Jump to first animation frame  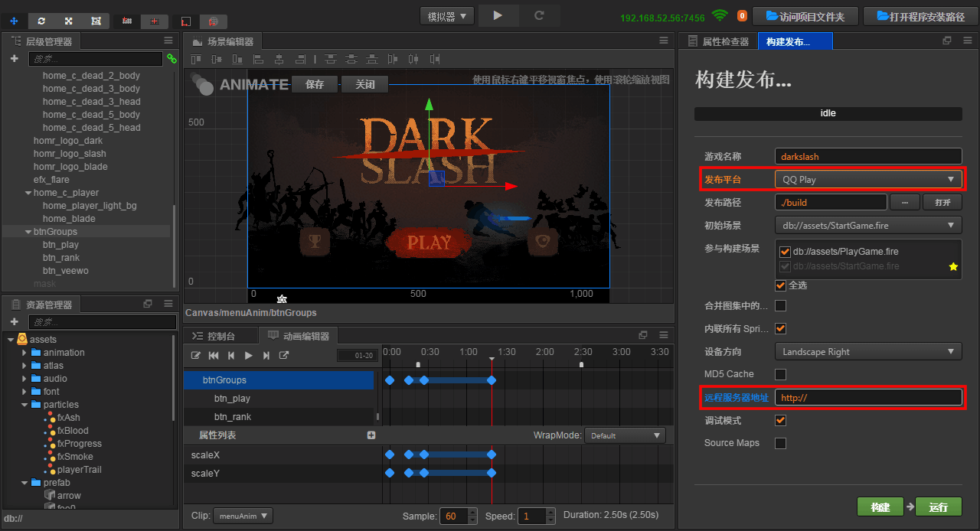point(214,356)
